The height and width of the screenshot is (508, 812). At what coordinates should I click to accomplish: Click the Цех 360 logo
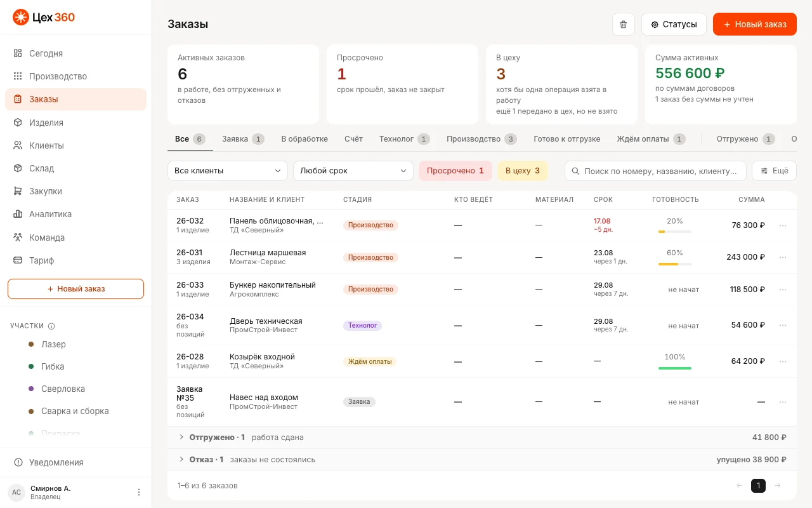(44, 17)
